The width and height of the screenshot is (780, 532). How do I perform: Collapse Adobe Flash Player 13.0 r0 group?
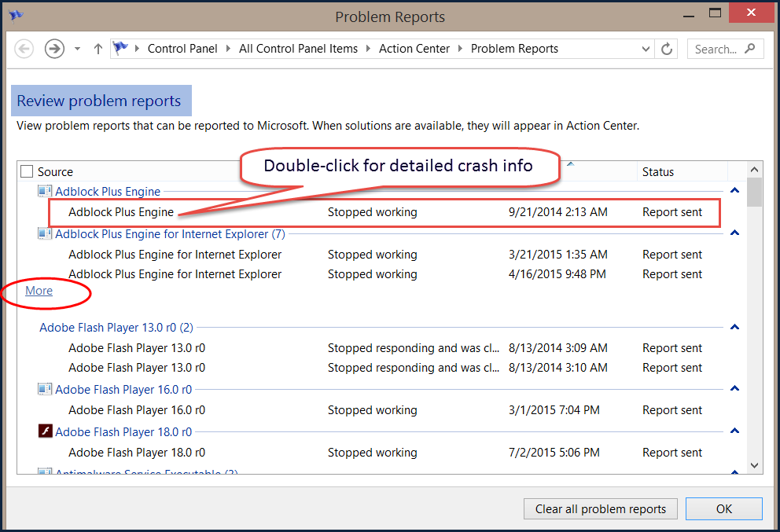(734, 327)
